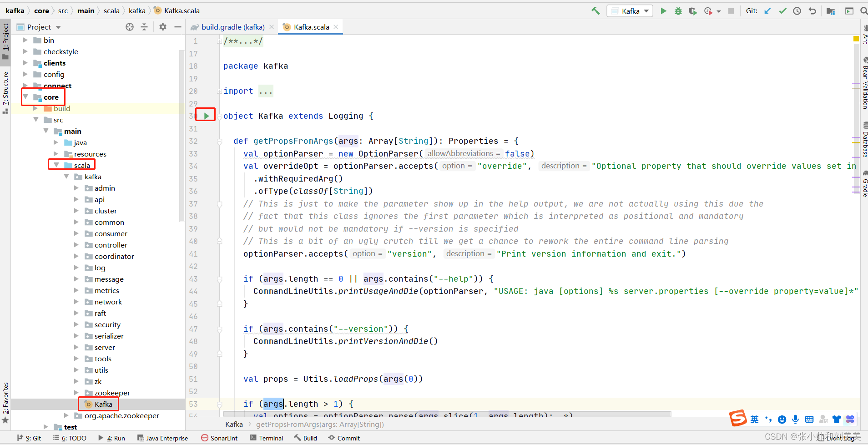The width and height of the screenshot is (868, 445).
Task: Collapse all in the Project panel
Action: [144, 27]
